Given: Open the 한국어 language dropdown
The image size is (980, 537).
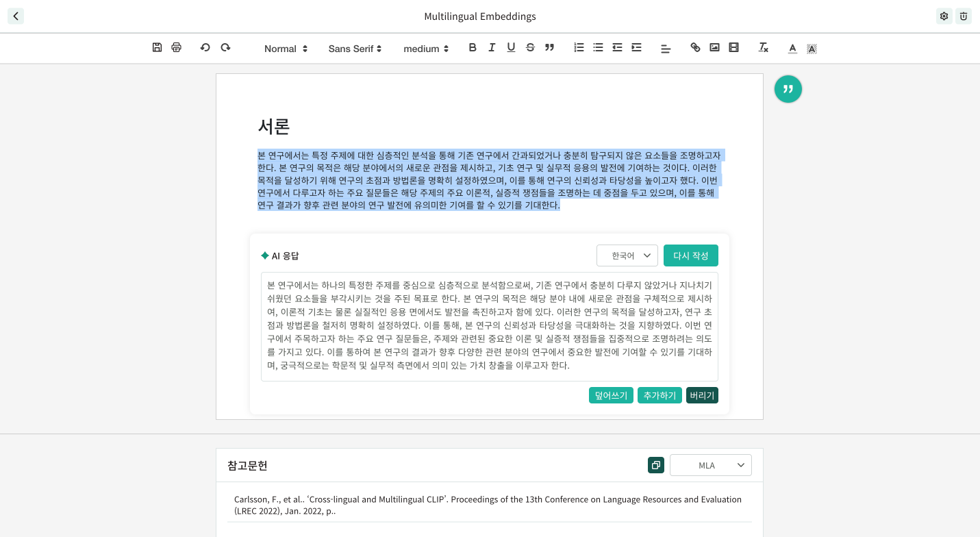Looking at the screenshot, I should [x=627, y=255].
